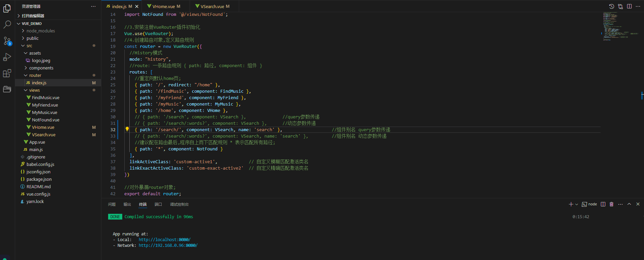Screen dimensions: 644x260
Task: Select the node terminal instance
Action: pyautogui.click(x=589, y=204)
